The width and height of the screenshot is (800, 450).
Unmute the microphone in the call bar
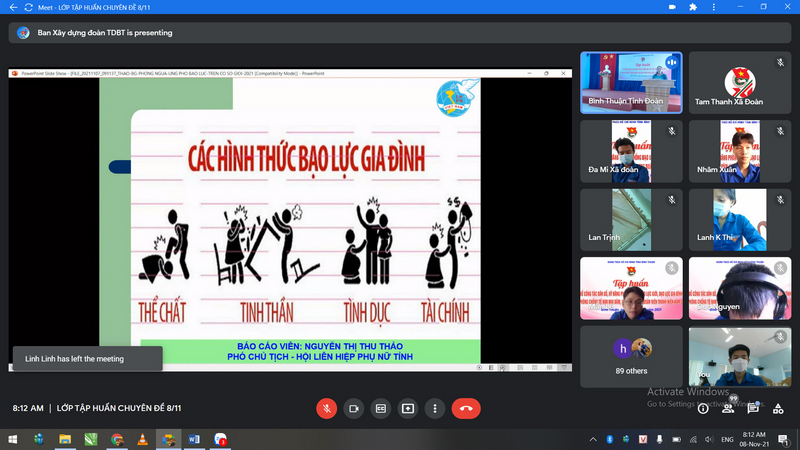[326, 408]
